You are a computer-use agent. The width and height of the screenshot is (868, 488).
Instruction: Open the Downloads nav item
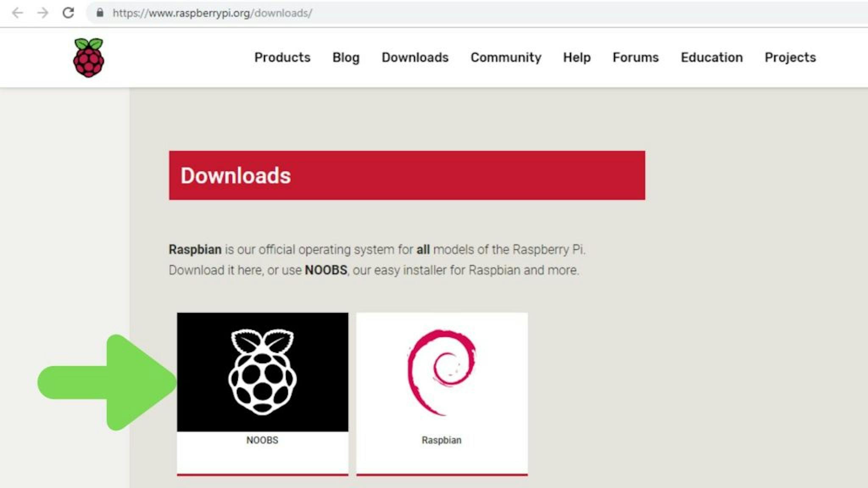point(415,57)
